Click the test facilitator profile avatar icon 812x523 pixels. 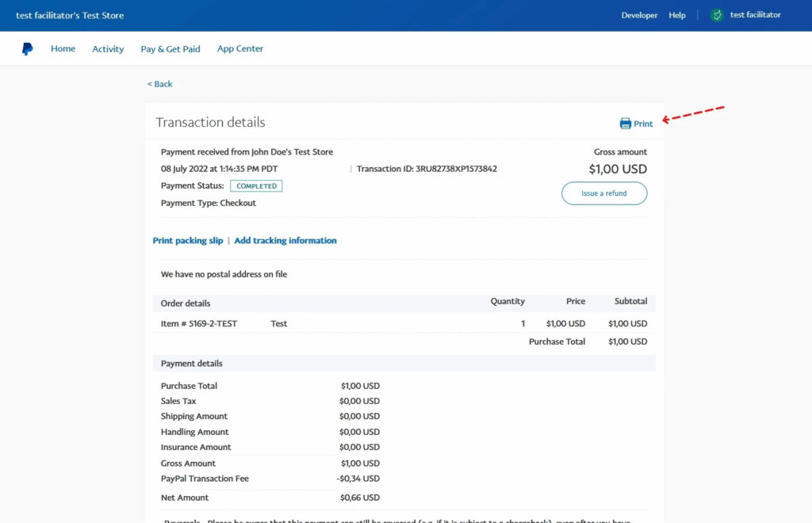tap(717, 15)
